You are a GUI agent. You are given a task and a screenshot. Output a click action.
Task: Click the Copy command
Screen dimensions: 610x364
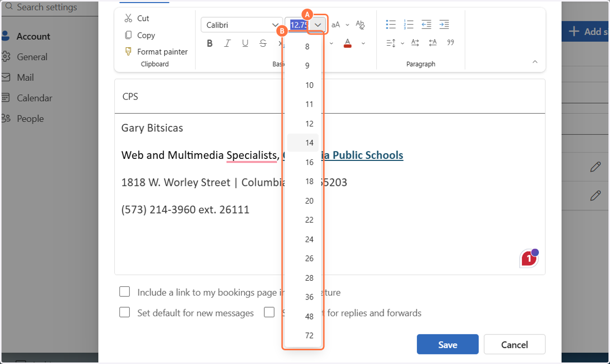pyautogui.click(x=140, y=35)
